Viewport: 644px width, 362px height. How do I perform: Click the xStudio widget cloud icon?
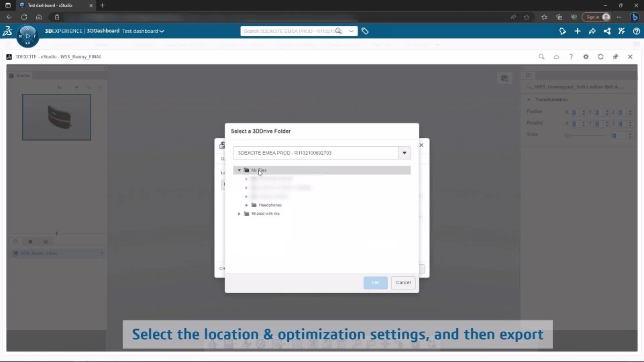point(557,56)
